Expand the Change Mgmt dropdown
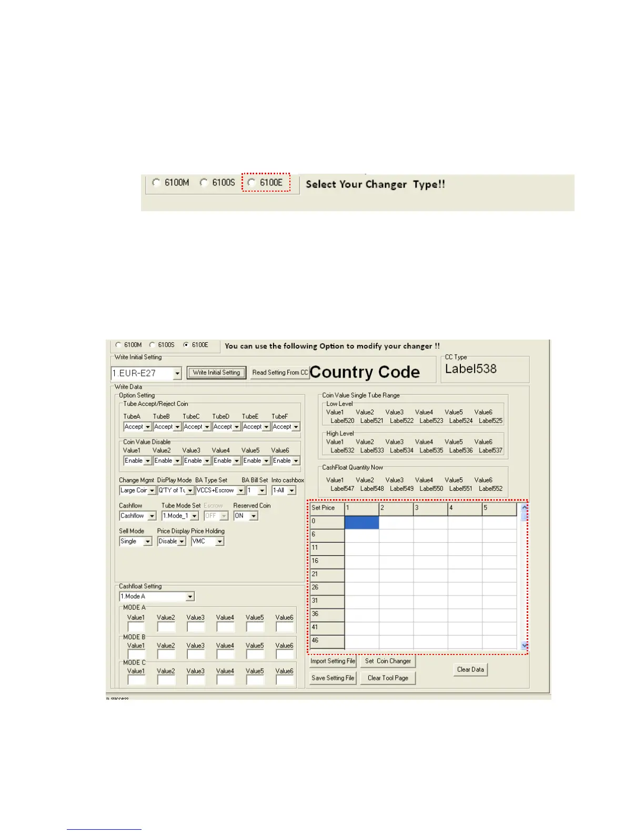644x834 pixels. coord(152,490)
